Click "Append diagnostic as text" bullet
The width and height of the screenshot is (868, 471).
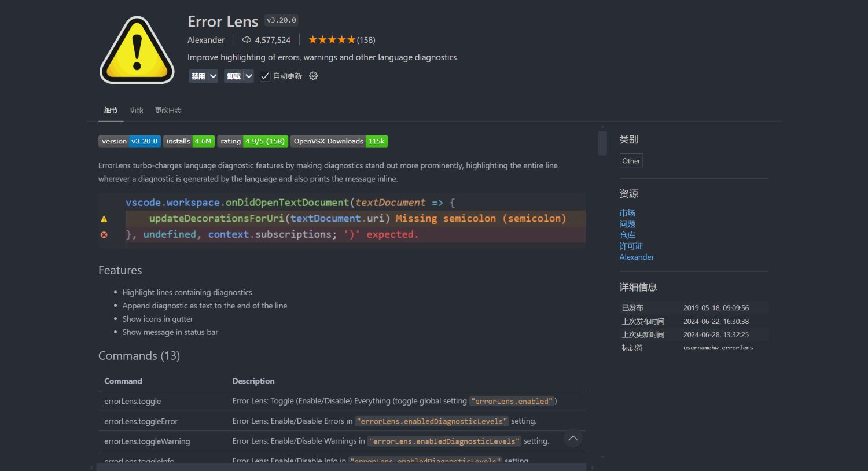click(x=205, y=306)
